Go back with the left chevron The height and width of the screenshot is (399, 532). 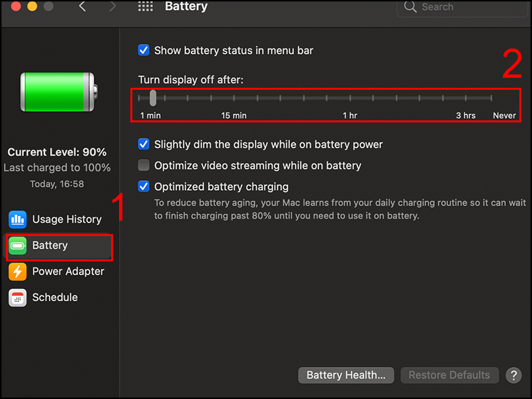(82, 7)
